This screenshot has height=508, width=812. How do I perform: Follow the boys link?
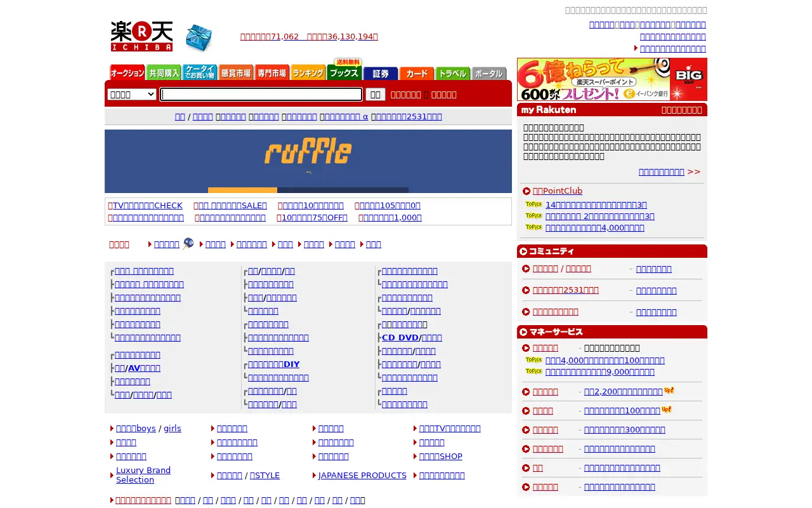136,429
